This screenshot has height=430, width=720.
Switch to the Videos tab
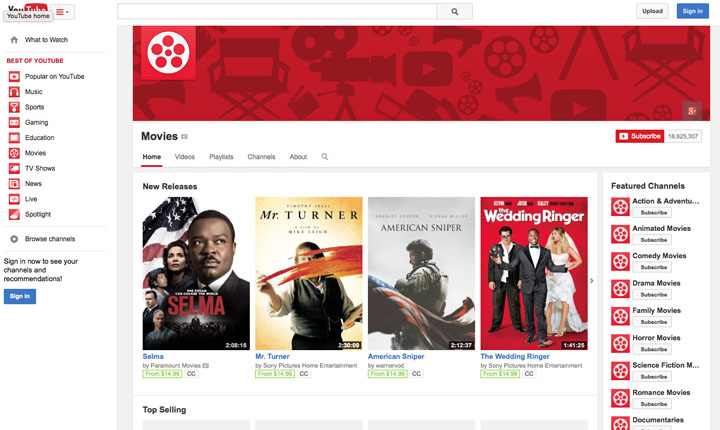point(185,158)
